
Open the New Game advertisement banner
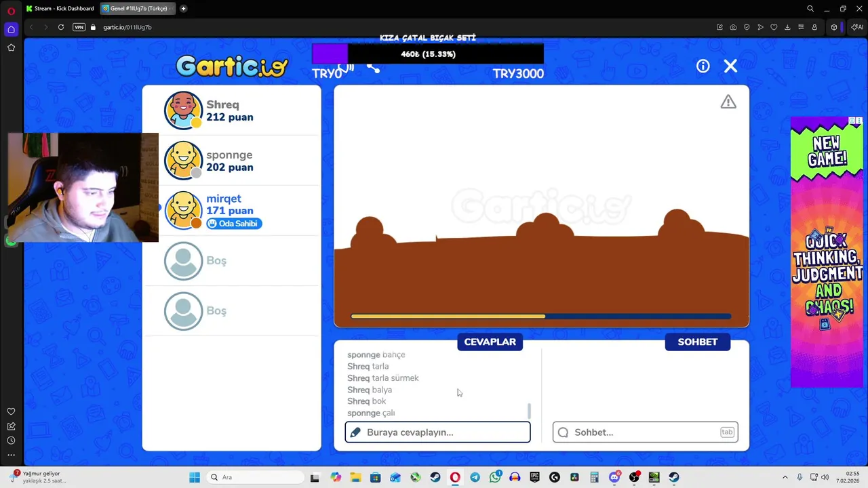tap(826, 252)
